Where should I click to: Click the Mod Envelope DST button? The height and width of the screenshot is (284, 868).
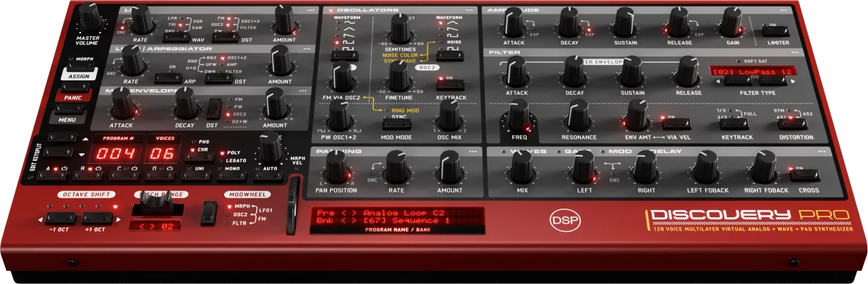214,109
